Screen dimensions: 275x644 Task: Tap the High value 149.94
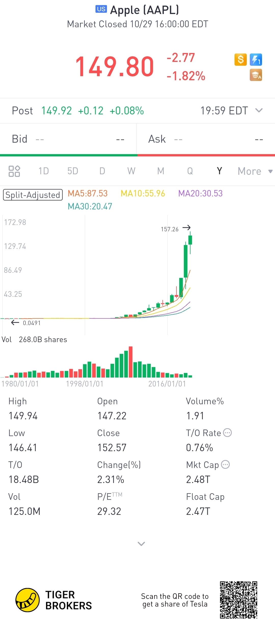click(x=23, y=416)
